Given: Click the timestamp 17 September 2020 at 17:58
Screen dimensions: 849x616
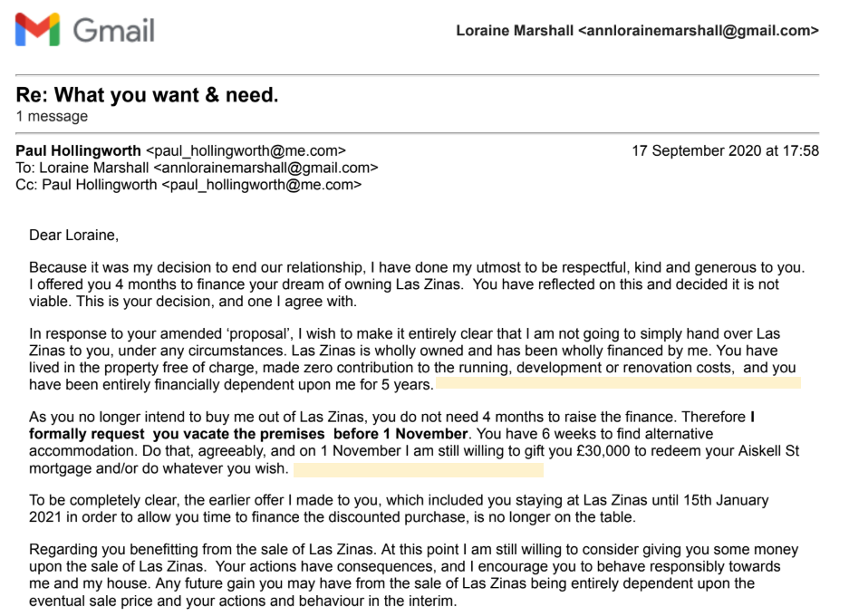Looking at the screenshot, I should 725,151.
